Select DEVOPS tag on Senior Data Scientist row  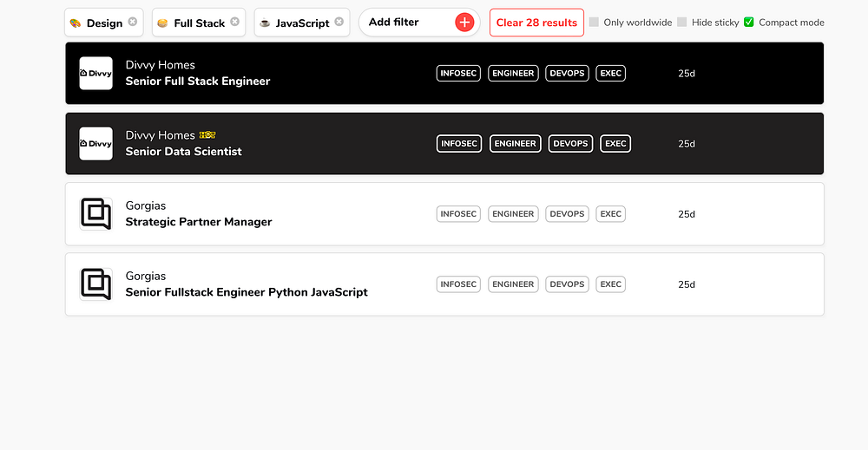[x=570, y=144]
